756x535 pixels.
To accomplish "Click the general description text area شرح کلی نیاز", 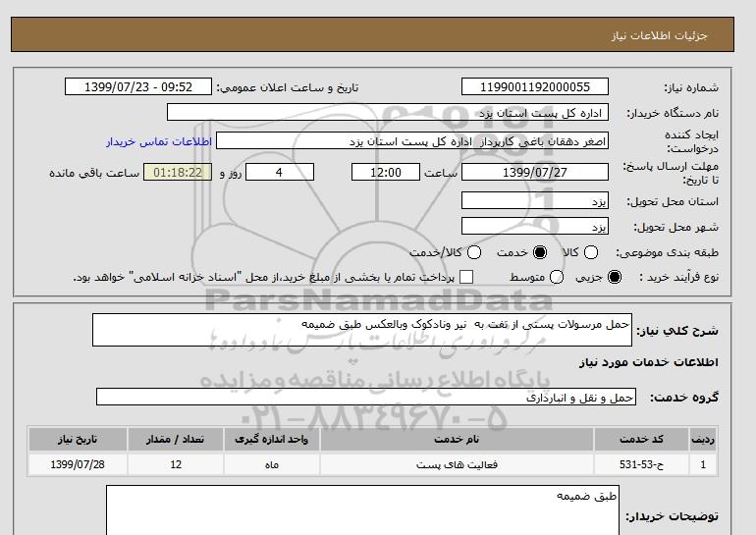I will pos(362,330).
